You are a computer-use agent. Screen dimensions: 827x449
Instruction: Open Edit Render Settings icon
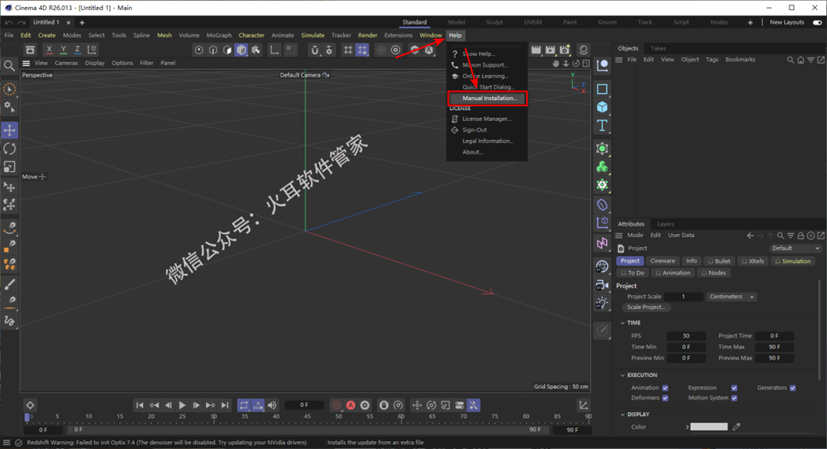click(x=565, y=50)
